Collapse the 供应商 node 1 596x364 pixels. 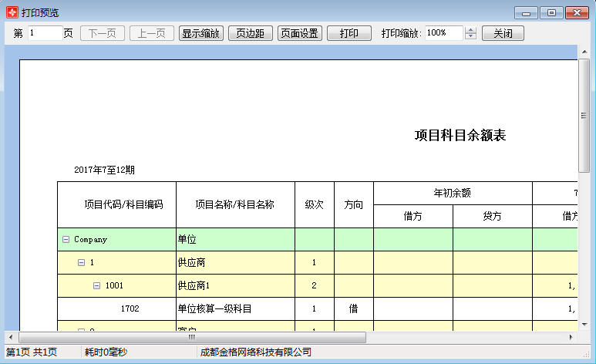pyautogui.click(x=81, y=263)
